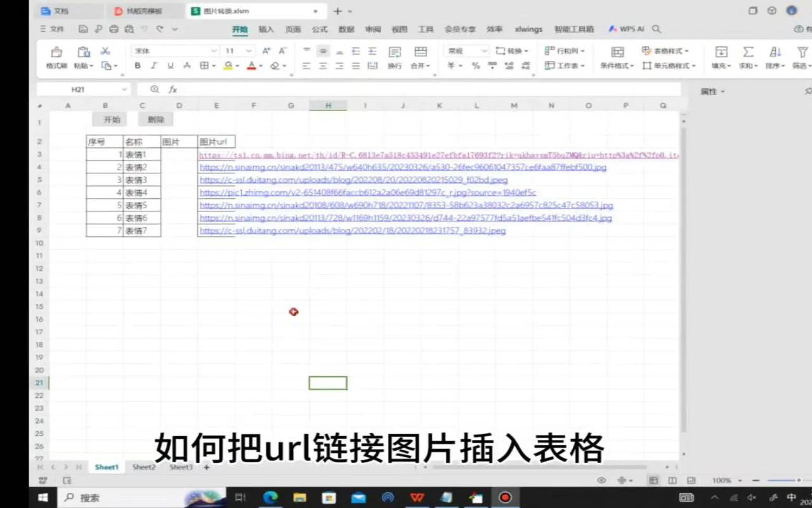Apply the yellow fill color

click(x=228, y=65)
